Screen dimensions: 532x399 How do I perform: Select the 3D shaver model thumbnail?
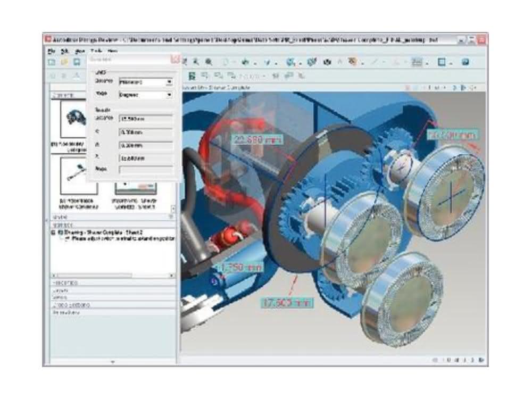[73, 119]
